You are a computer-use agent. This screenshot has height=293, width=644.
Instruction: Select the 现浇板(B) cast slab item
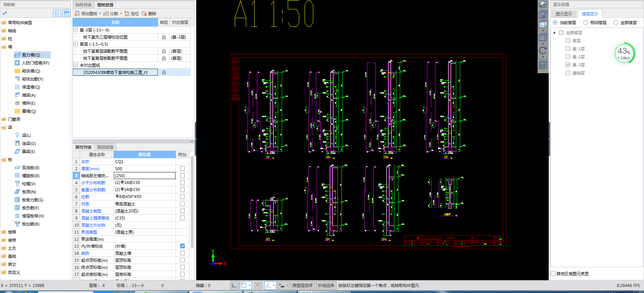[27, 167]
